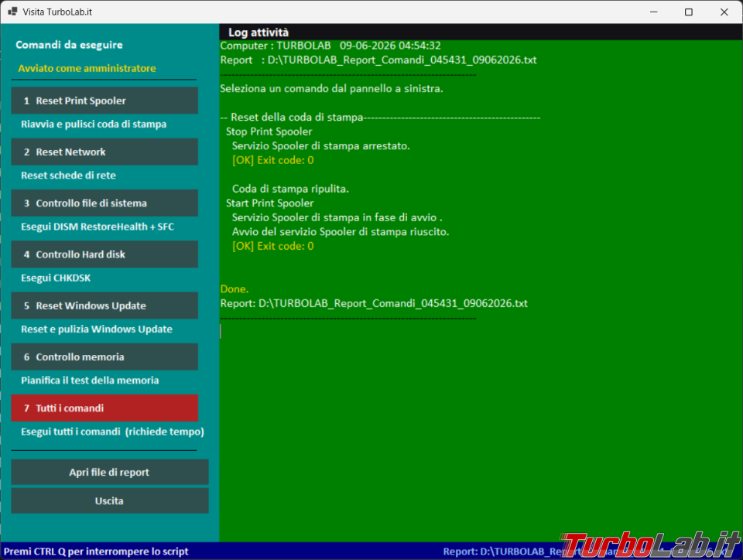This screenshot has height=560, width=743.
Task: Start Controllo file di sistema
Action: coord(104,203)
